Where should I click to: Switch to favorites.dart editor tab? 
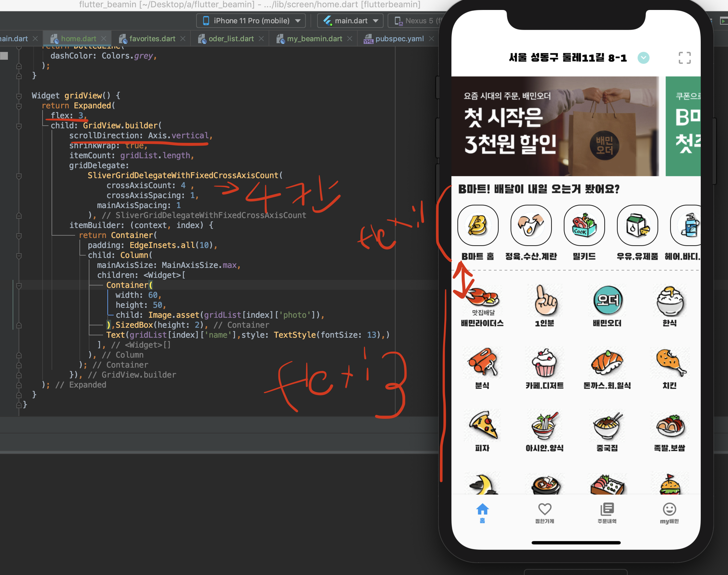click(x=152, y=39)
